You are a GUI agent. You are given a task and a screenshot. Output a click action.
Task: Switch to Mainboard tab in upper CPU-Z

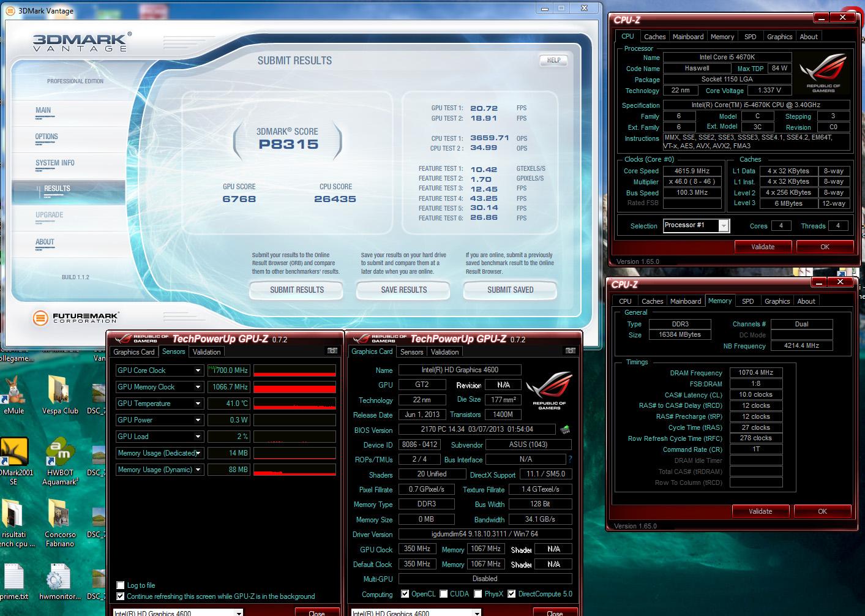pyautogui.click(x=688, y=37)
